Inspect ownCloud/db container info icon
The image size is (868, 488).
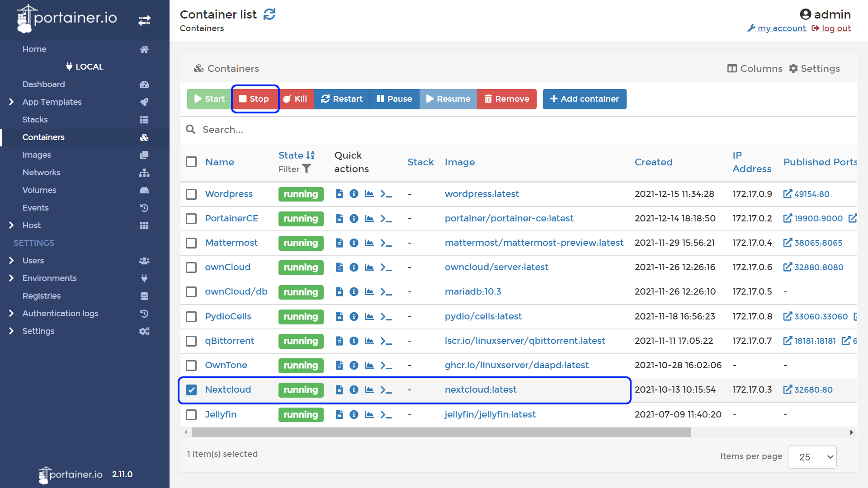point(354,291)
